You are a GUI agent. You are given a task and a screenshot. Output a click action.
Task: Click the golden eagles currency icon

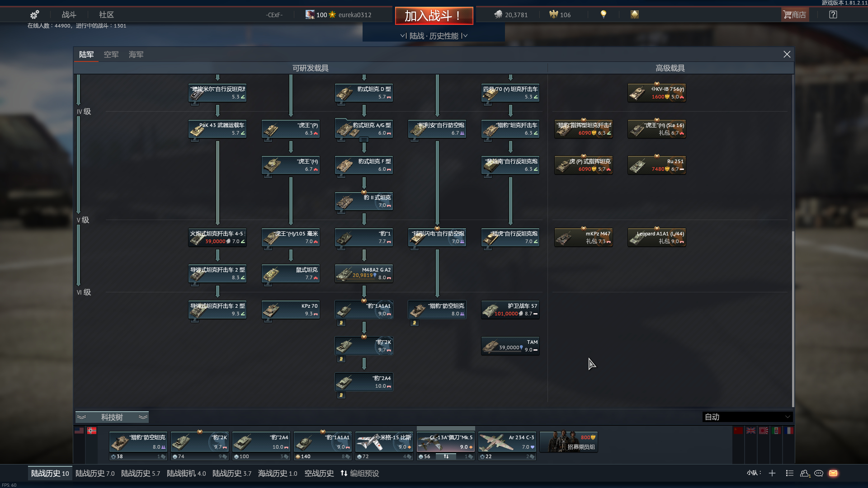pyautogui.click(x=553, y=14)
